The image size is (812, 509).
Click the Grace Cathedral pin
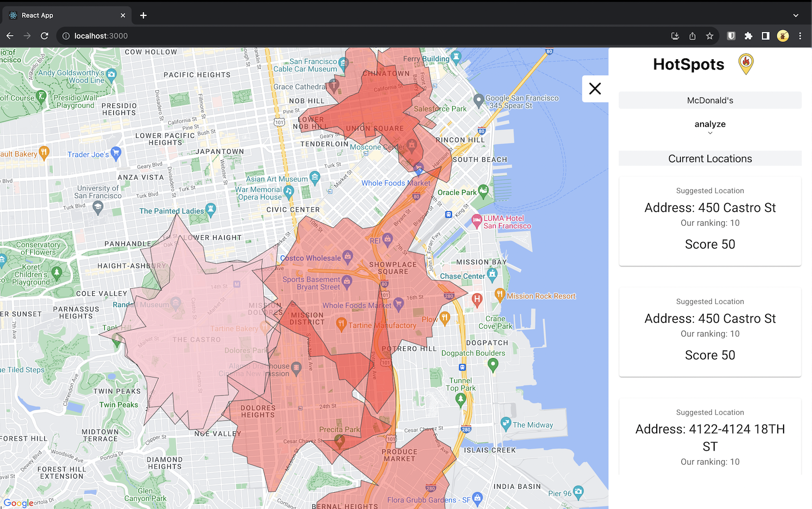(x=333, y=86)
